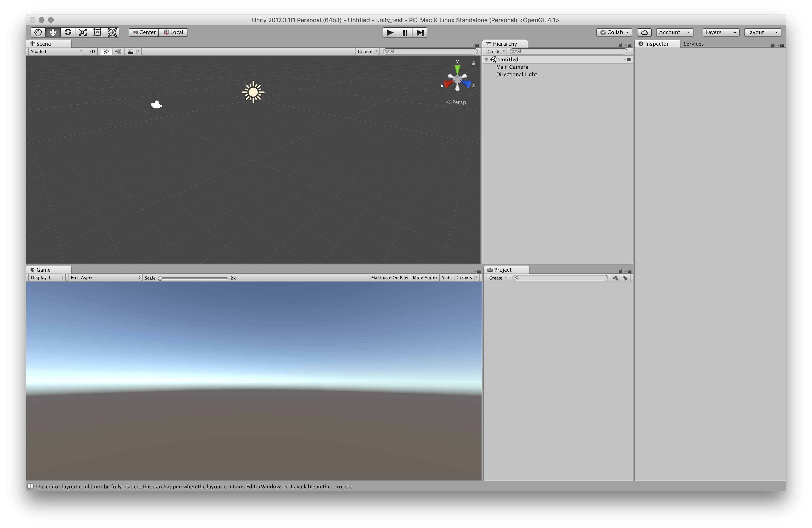Click the red X axis cone

click(x=448, y=84)
